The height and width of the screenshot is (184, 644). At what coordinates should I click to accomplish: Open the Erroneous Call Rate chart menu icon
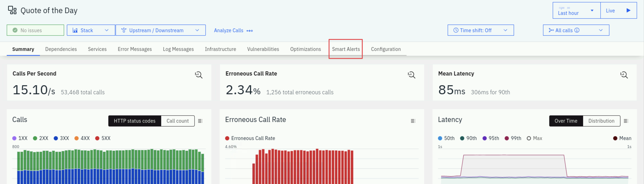click(x=413, y=121)
